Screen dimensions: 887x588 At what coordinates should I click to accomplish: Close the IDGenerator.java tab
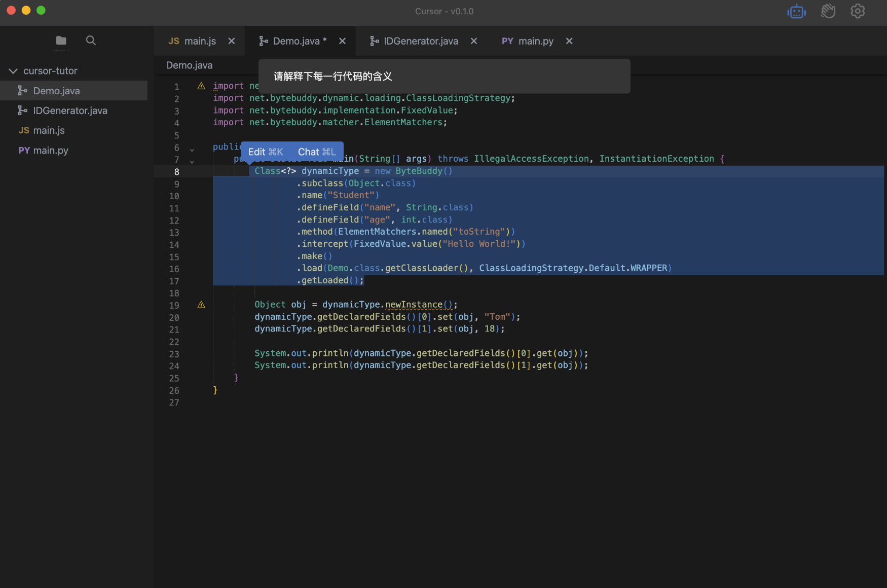pos(474,41)
